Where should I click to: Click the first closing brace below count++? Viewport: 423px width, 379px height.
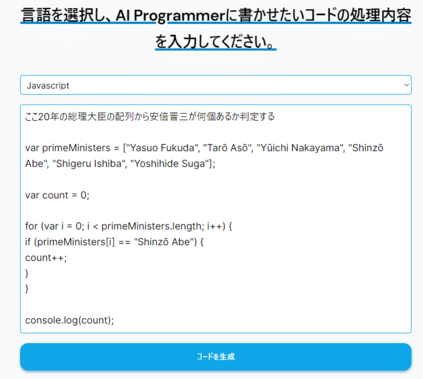27,273
